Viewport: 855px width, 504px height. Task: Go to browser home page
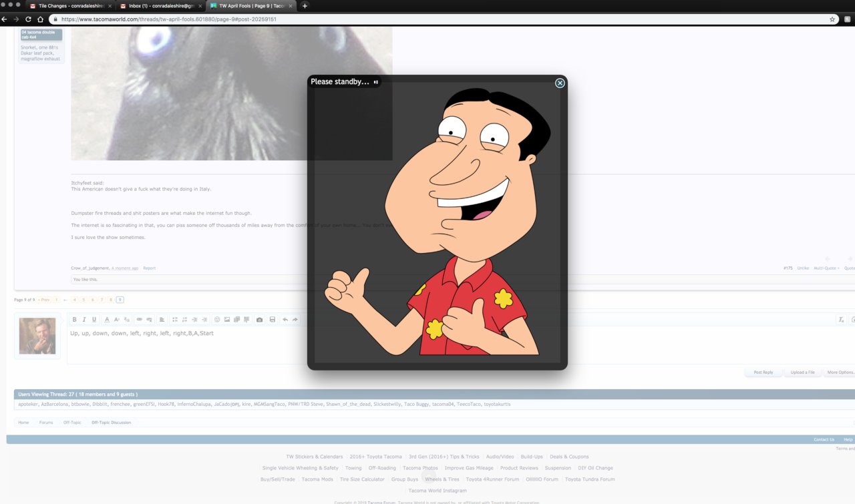point(40,19)
